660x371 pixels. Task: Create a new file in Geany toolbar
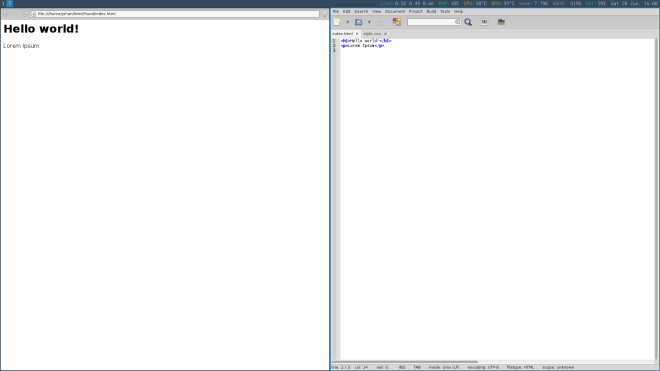coord(337,22)
